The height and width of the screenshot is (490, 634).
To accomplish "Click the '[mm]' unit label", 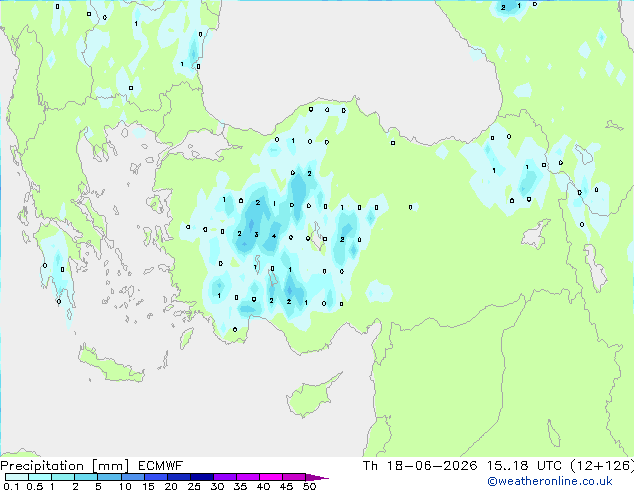I will pyautogui.click(x=110, y=466).
